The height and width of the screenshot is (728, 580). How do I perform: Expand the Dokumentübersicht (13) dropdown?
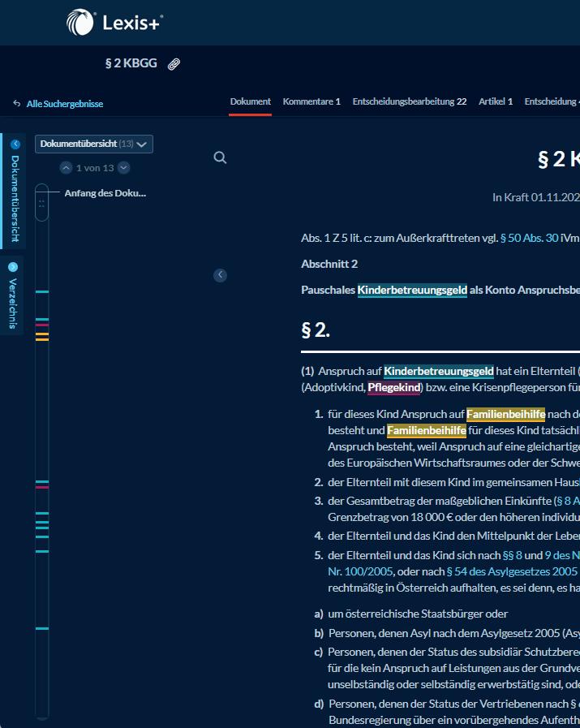[x=94, y=144]
